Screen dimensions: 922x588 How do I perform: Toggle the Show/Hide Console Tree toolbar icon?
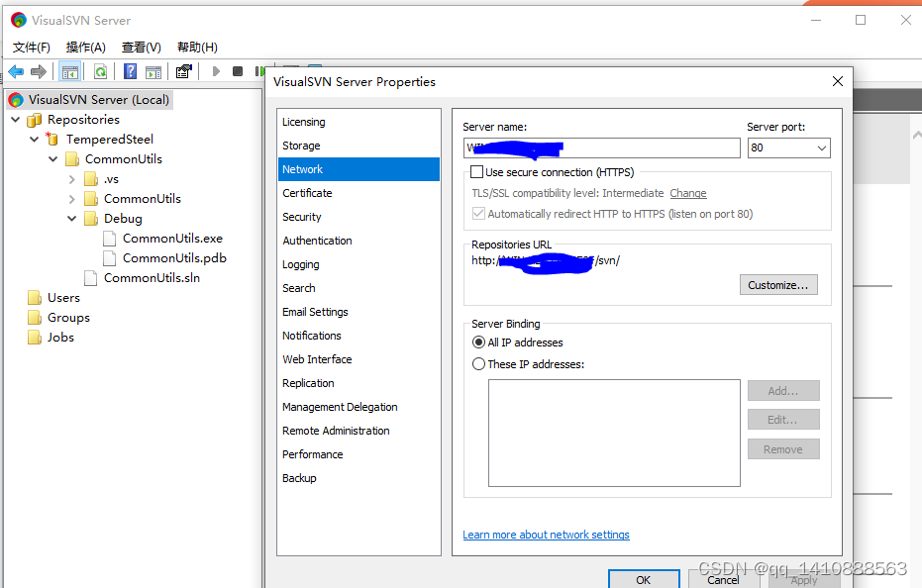70,71
